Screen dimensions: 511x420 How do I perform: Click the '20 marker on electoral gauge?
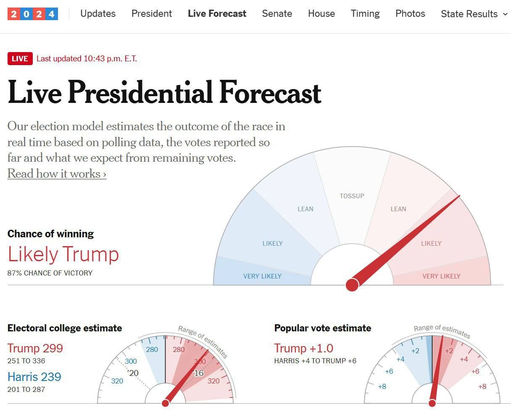point(133,373)
